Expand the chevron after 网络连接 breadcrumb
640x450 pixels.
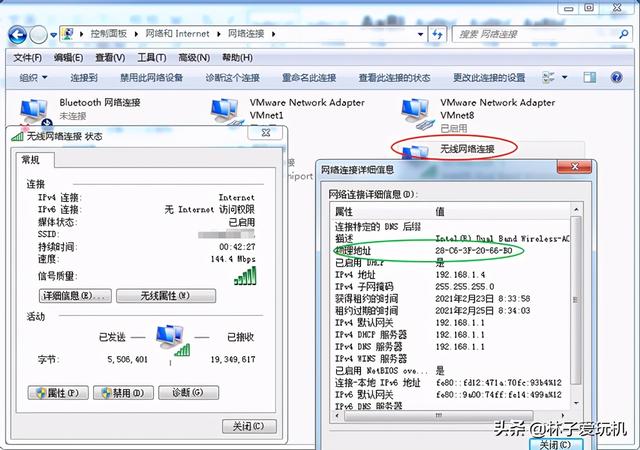(273, 34)
